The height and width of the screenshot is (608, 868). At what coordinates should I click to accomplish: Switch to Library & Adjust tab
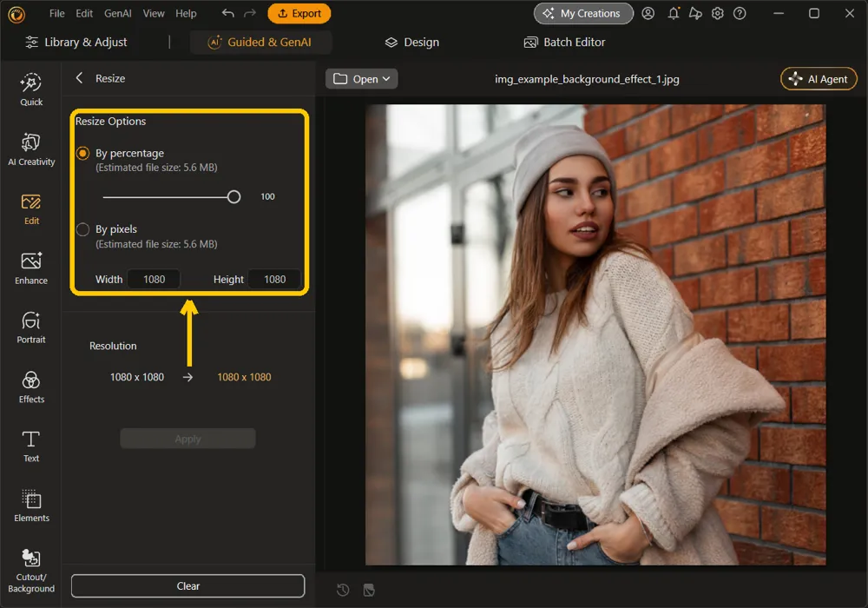(76, 42)
